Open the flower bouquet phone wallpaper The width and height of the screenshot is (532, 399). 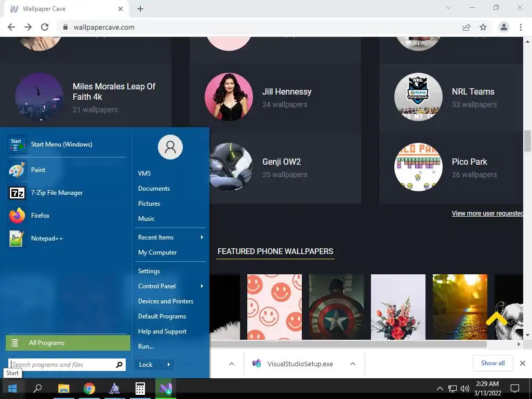click(398, 307)
